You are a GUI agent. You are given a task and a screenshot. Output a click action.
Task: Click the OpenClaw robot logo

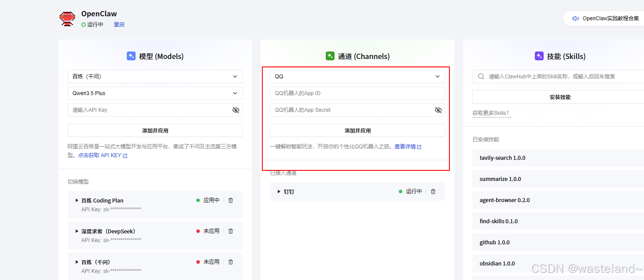[67, 18]
